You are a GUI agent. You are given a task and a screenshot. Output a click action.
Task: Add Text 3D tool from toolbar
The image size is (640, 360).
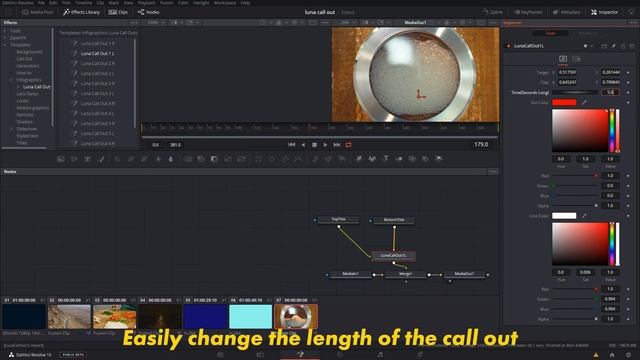tap(385, 159)
